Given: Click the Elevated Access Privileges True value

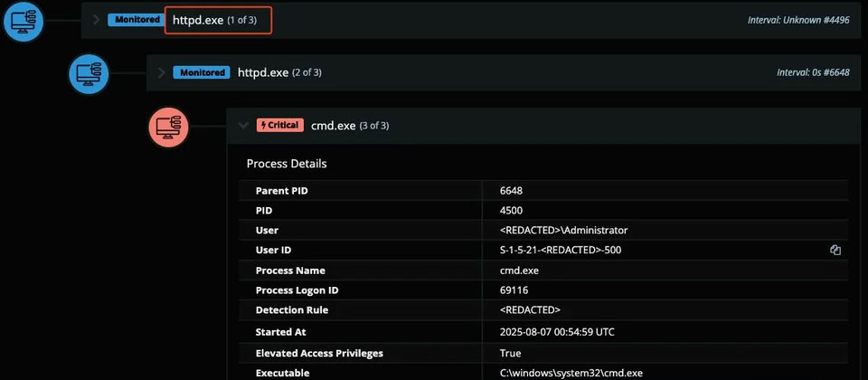Looking at the screenshot, I should click(x=510, y=353).
